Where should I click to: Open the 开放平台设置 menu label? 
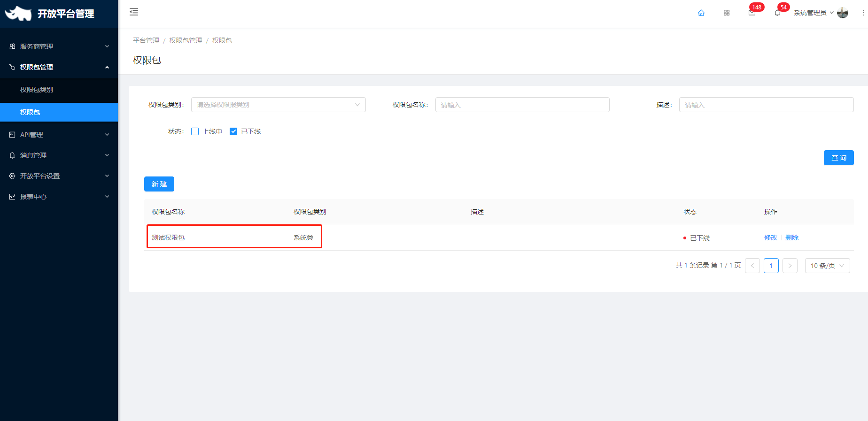(40, 176)
